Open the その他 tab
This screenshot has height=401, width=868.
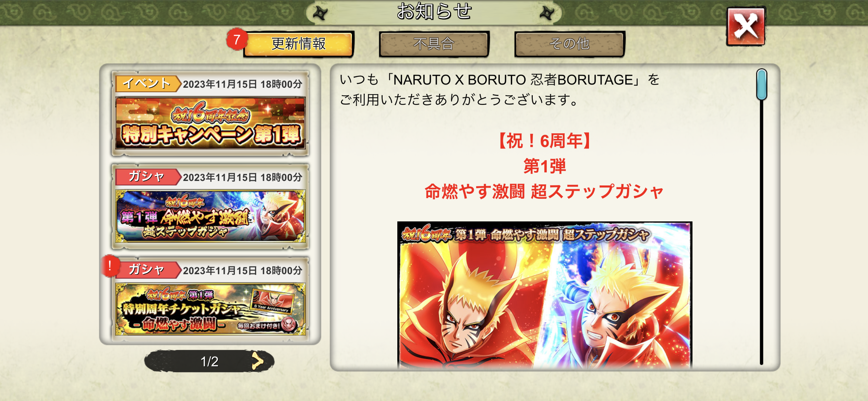569,44
